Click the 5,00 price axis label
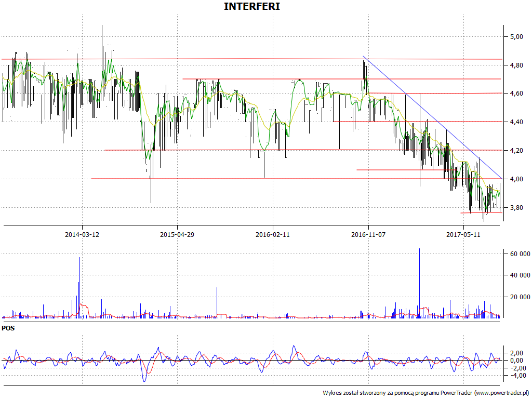The width and height of the screenshot is (532, 399). pos(516,37)
